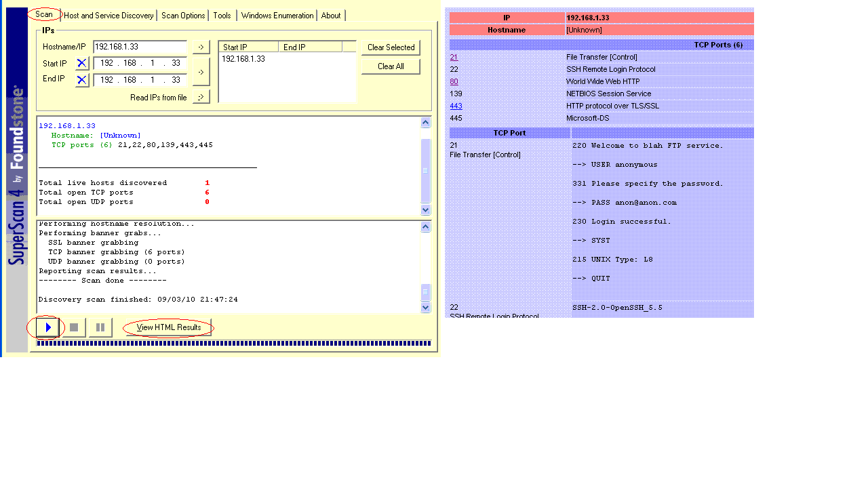Screen dimensions: 868x488
Task: Click '220 Welcome to blah FTP service.' banner
Action: (x=648, y=145)
